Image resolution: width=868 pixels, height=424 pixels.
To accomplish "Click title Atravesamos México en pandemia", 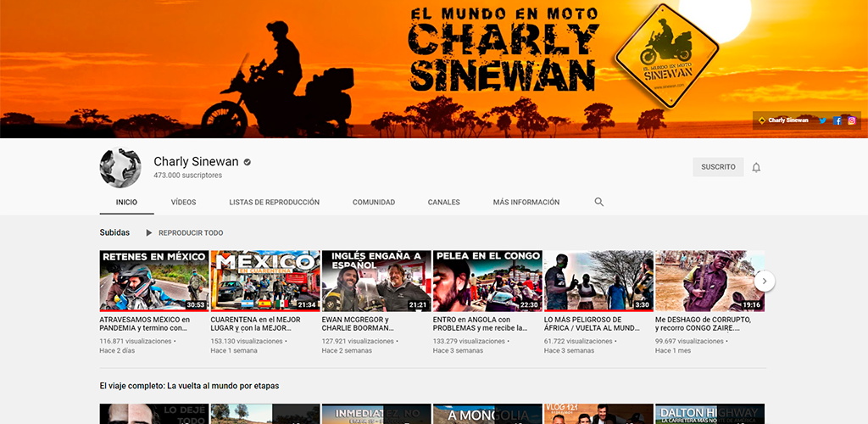I will 144,324.
